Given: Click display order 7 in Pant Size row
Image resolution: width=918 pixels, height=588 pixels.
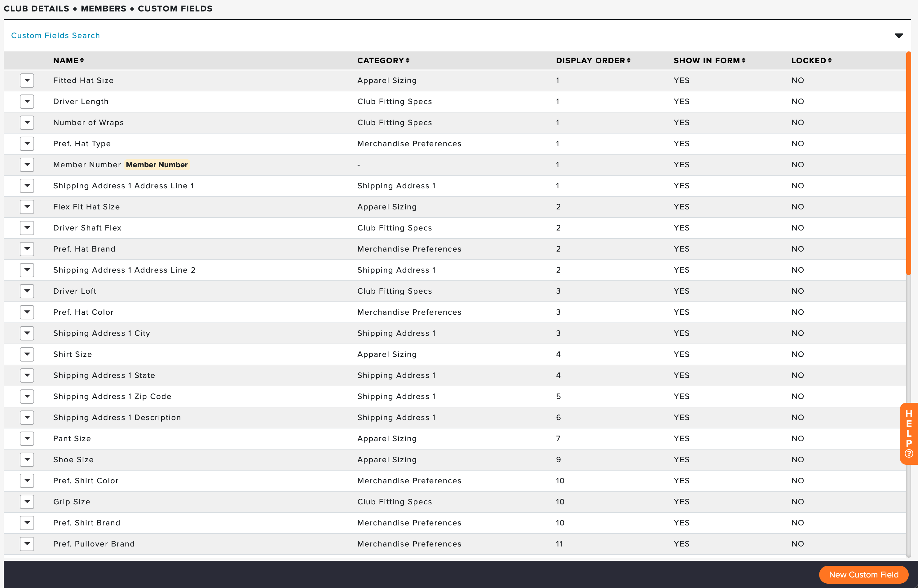Looking at the screenshot, I should (558, 439).
